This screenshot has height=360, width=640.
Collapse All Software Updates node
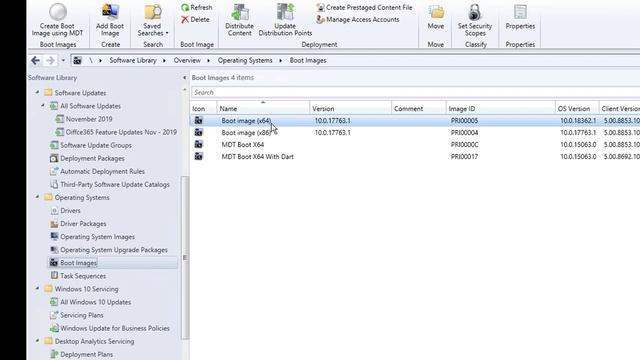coord(43,106)
